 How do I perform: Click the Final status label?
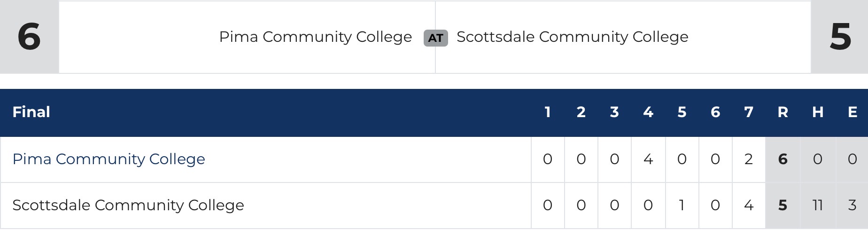coord(31,112)
